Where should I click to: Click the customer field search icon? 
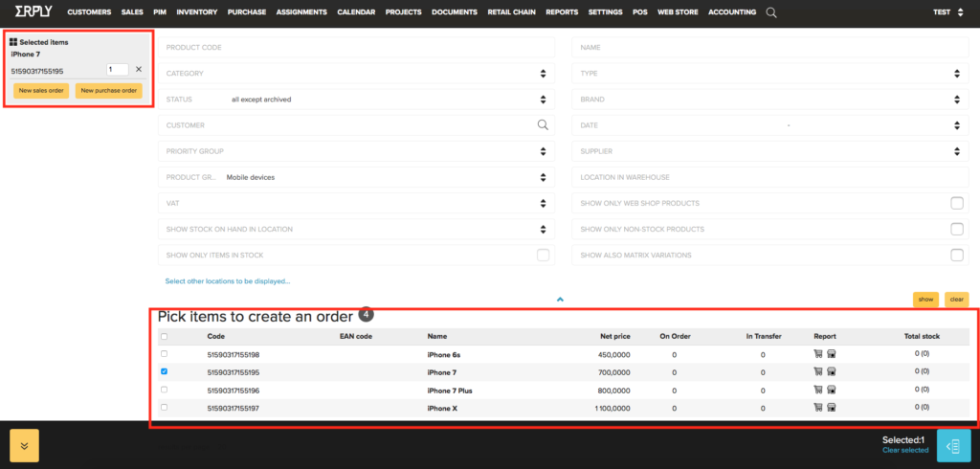coord(543,124)
